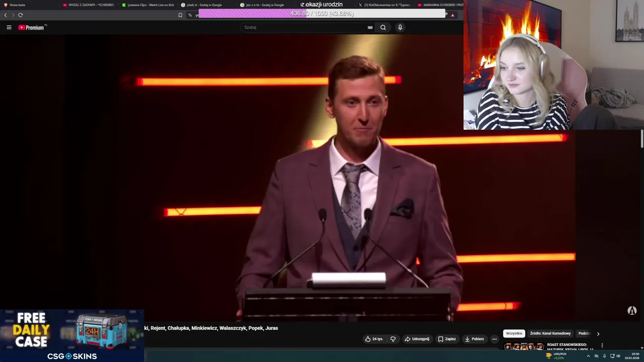The height and width of the screenshot is (362, 644).
Task: Show hidden system tray icons chevron
Action: tap(588, 356)
